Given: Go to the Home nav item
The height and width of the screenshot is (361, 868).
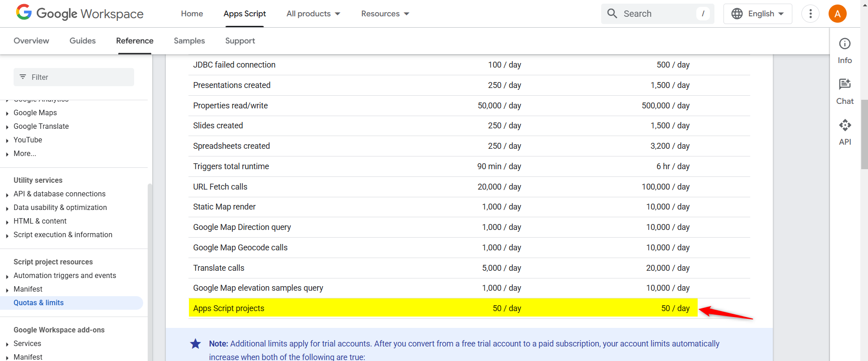Looking at the screenshot, I should (192, 14).
